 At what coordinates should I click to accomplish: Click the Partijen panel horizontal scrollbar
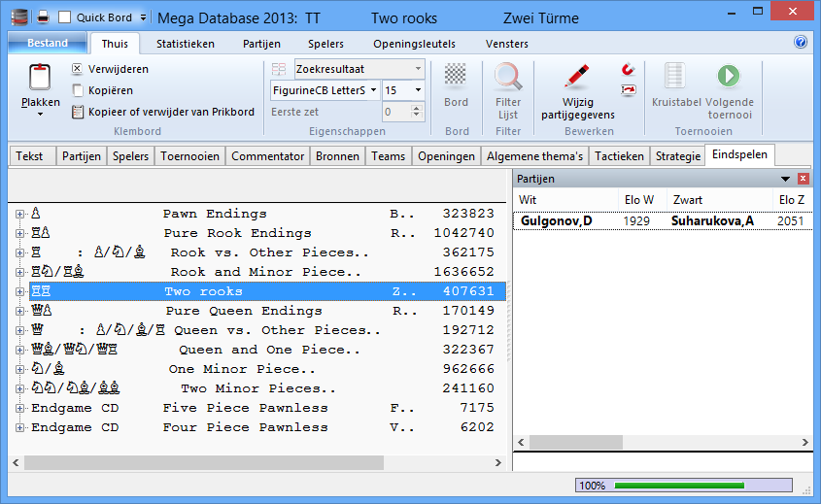(576, 442)
